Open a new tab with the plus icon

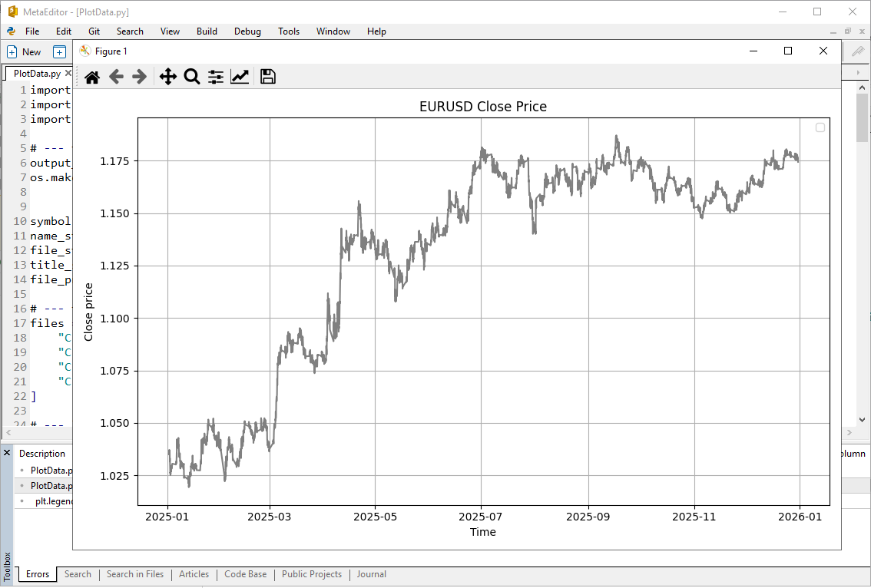[x=59, y=51]
